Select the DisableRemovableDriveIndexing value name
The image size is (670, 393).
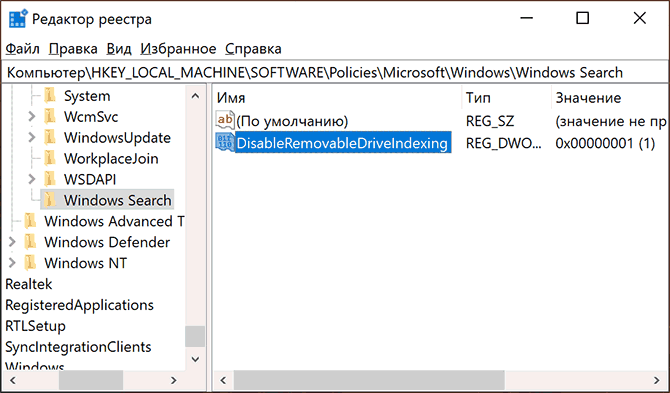[x=342, y=143]
